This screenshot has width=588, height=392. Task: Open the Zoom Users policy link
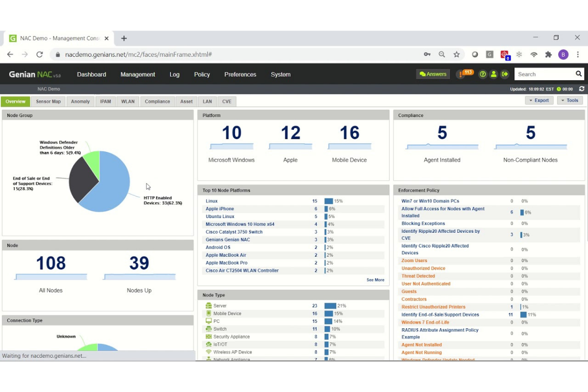pyautogui.click(x=415, y=261)
